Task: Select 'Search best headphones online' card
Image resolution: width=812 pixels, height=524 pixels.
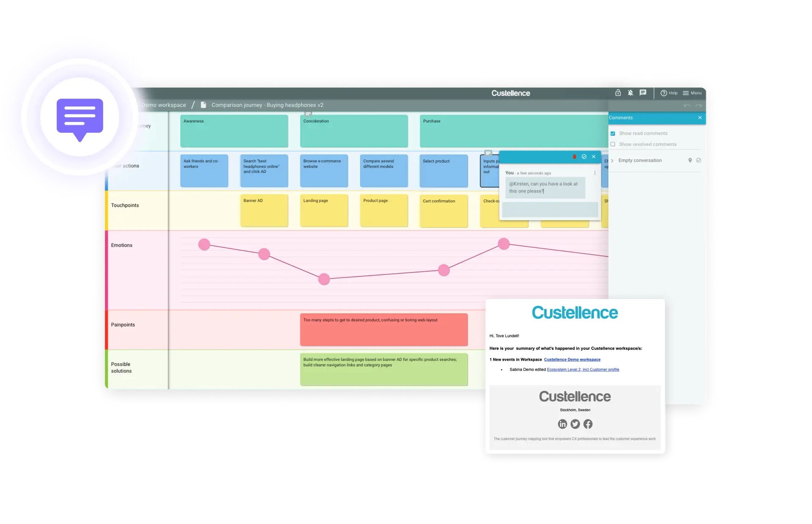Action: (264, 171)
